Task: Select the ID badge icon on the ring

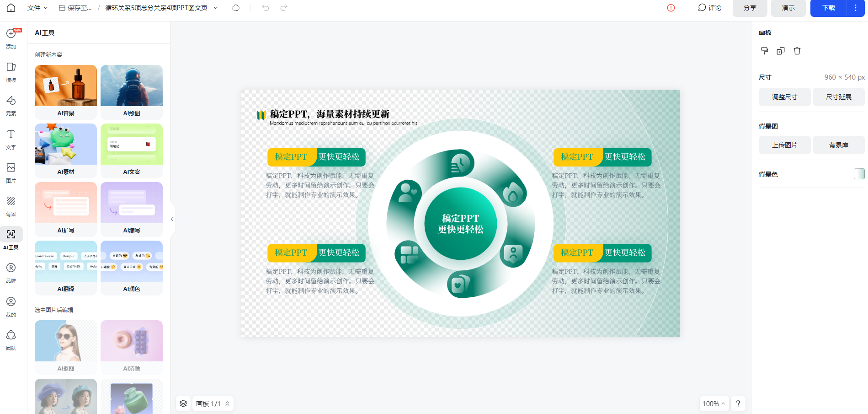Action: [513, 254]
